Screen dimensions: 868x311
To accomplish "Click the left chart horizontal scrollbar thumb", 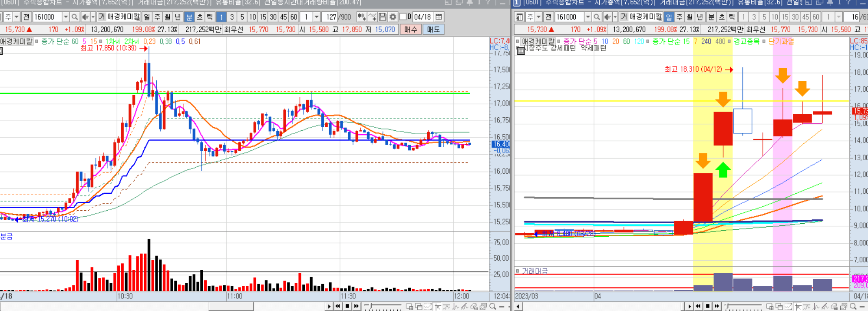I will [x=231, y=307].
